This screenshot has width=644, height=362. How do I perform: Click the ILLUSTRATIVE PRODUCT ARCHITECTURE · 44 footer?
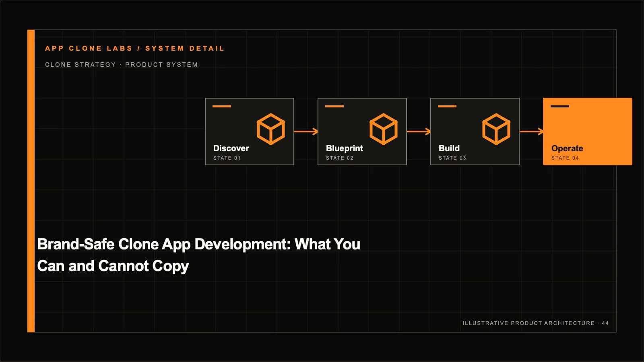coord(536,323)
